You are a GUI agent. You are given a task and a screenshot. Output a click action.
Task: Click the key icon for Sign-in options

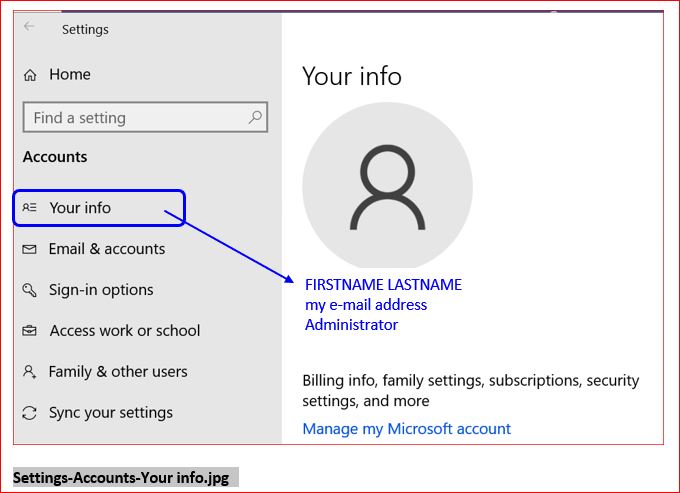click(30, 290)
